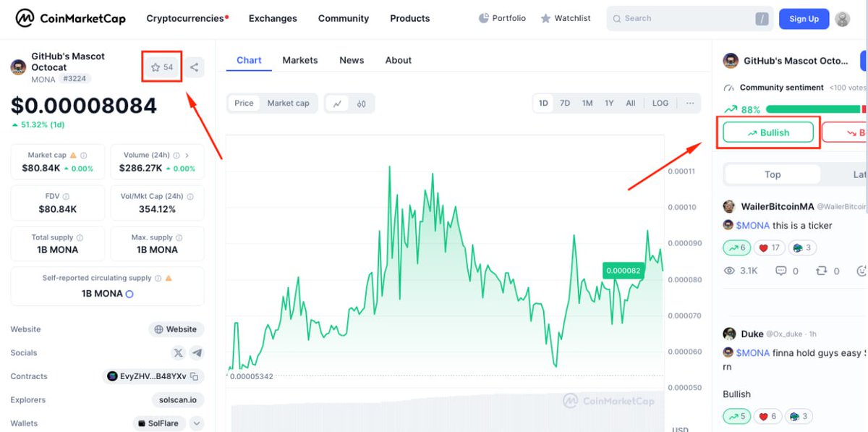Select the 1Y time range

pos(609,103)
